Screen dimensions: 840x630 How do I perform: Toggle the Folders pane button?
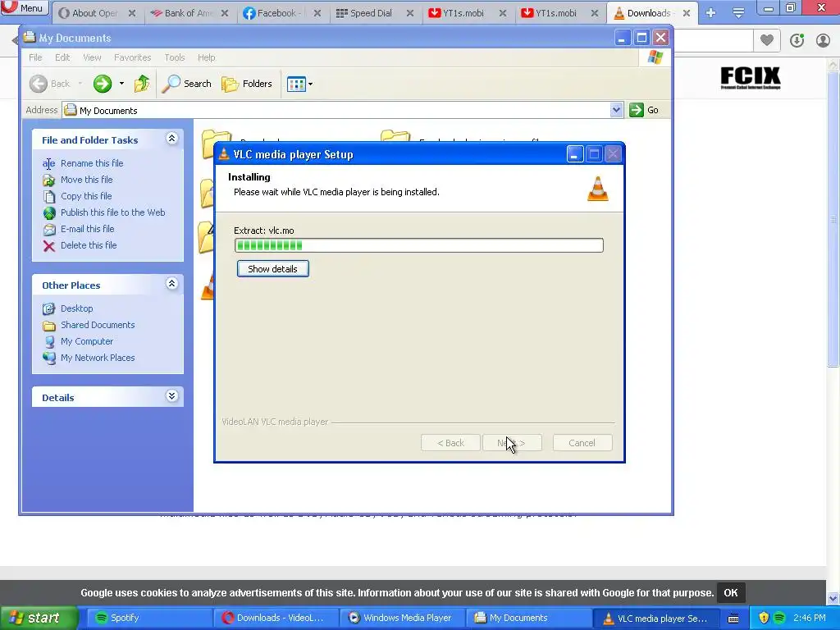coord(247,84)
